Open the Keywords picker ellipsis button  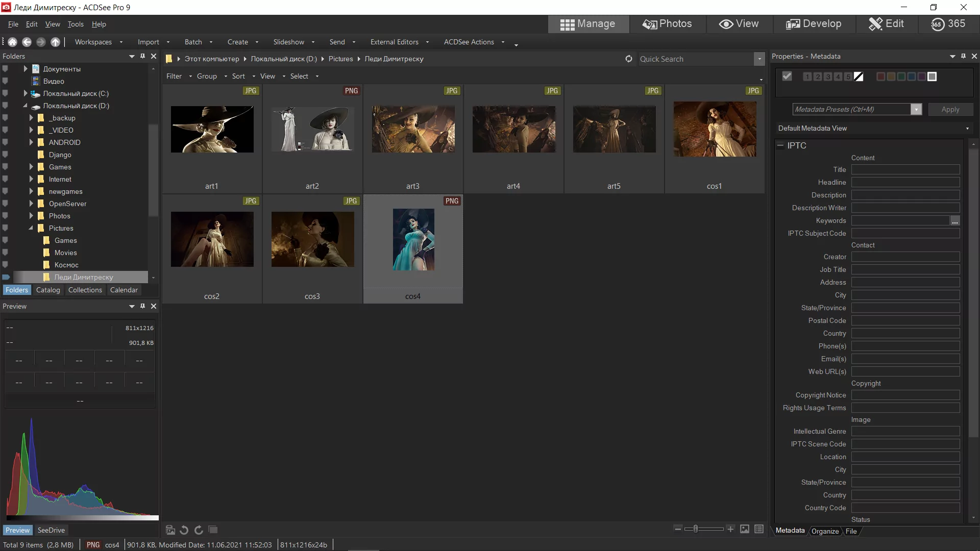point(954,221)
